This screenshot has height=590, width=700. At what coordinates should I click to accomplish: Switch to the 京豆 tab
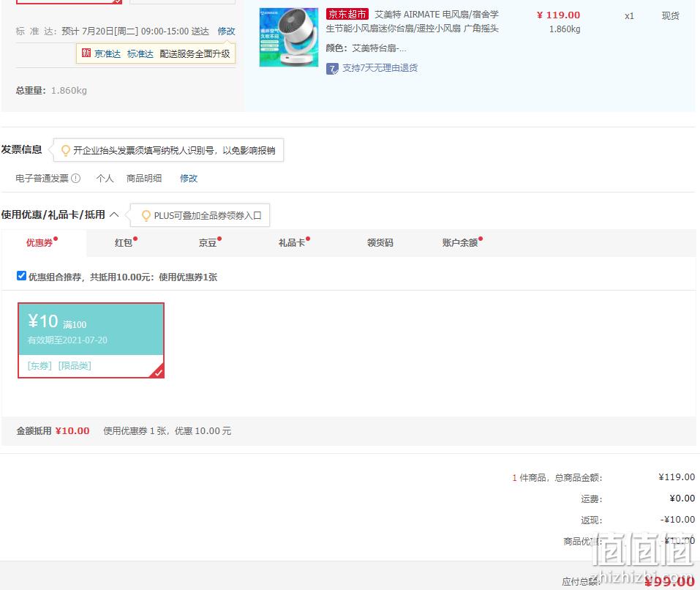click(x=208, y=242)
